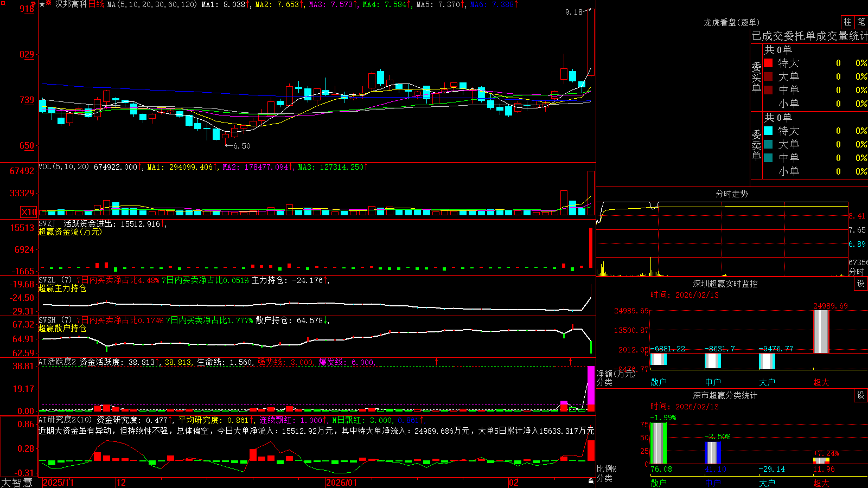Click the X10 volume scale indicator
The width and height of the screenshot is (868, 488).
click(29, 212)
